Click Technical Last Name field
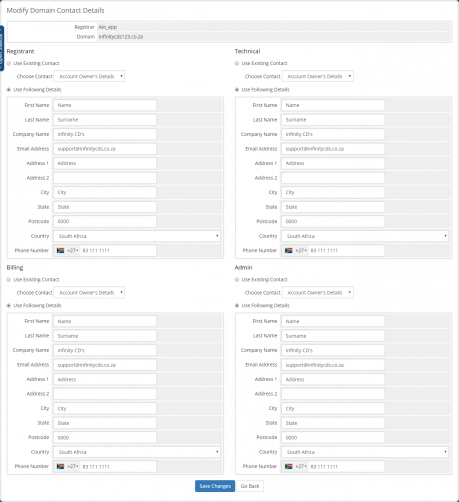Screen dimensions: 459x502 coord(333,120)
